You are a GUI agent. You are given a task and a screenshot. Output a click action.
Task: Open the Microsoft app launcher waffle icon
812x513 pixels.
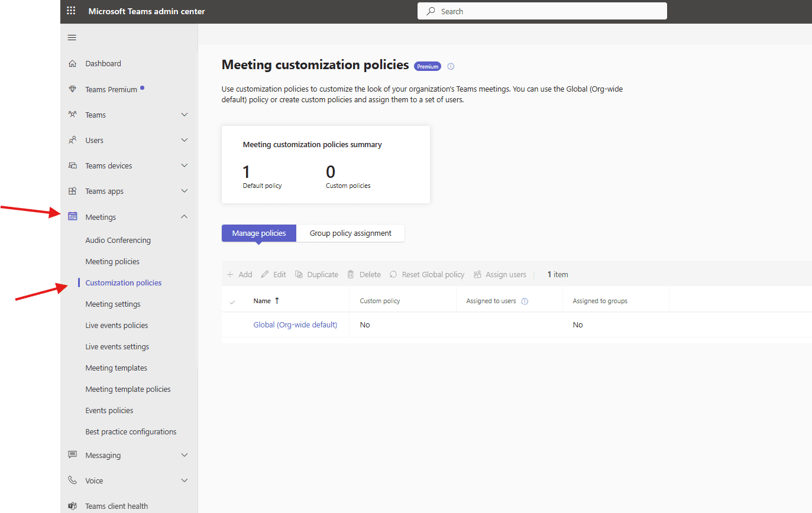click(x=71, y=11)
